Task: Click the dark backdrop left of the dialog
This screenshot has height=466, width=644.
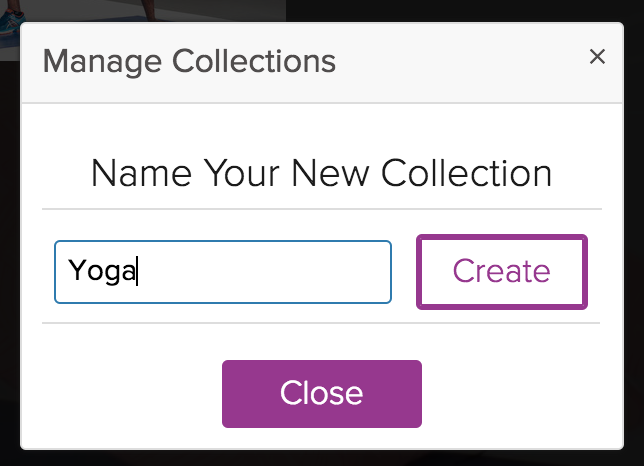Action: (10, 246)
